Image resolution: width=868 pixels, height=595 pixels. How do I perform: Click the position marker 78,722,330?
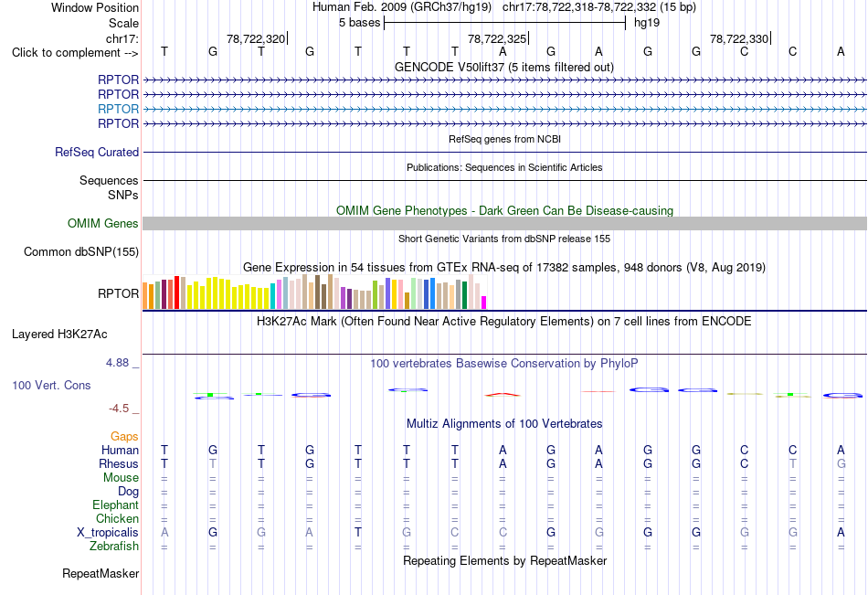pos(739,38)
